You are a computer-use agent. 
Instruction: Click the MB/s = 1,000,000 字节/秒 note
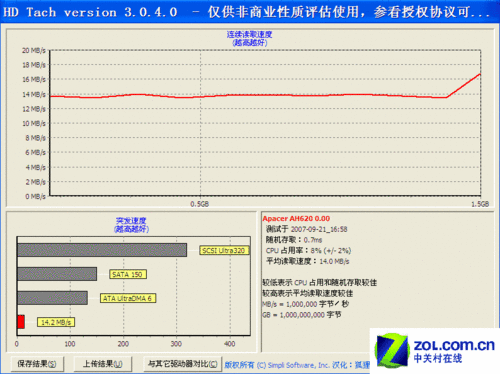(305, 304)
